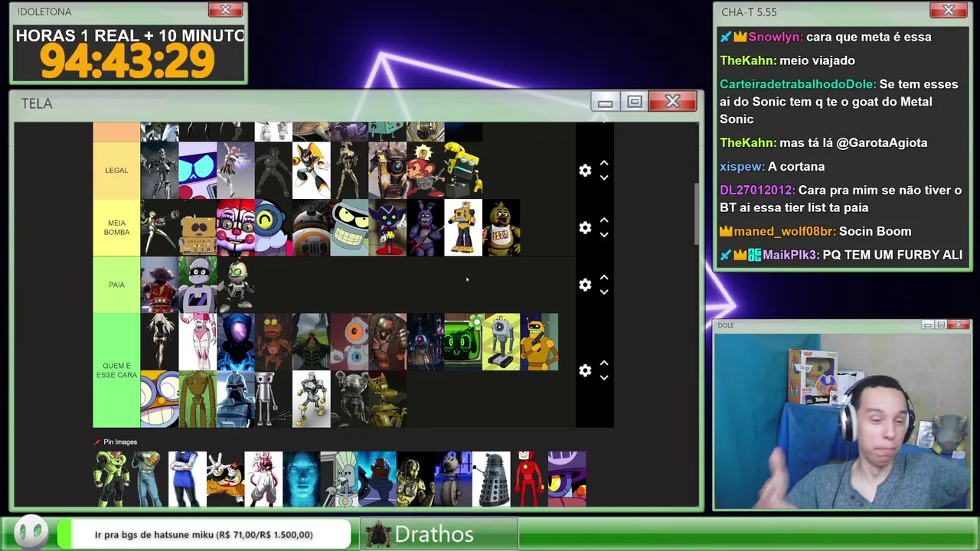
Task: Select the Circus Baby clown image
Action: point(236,227)
